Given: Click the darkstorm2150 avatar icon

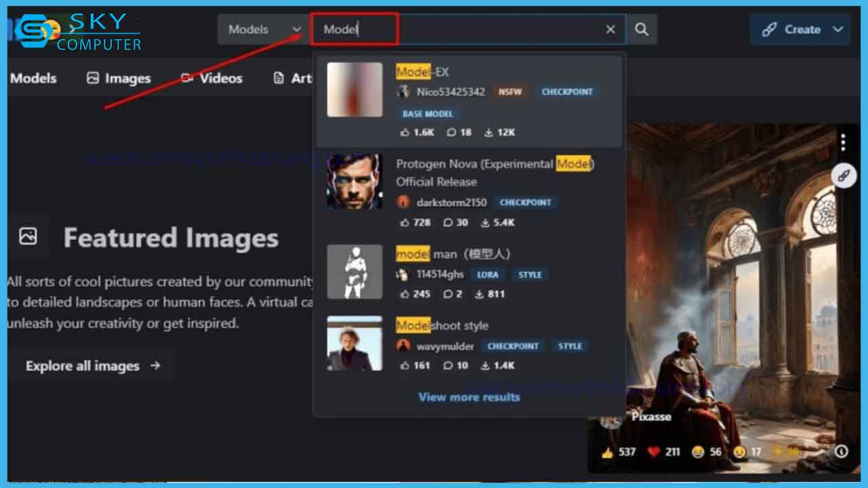Looking at the screenshot, I should coord(403,202).
